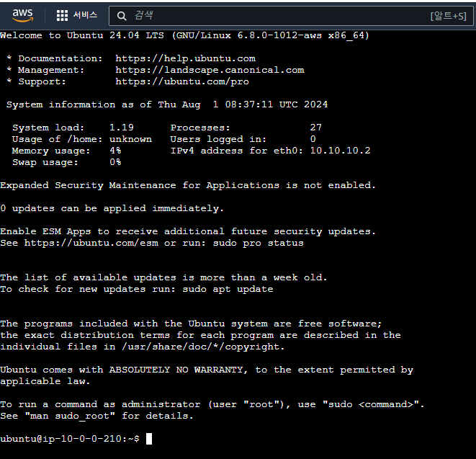
Task: Click the 0 updates can be applied line
Action: (112, 208)
